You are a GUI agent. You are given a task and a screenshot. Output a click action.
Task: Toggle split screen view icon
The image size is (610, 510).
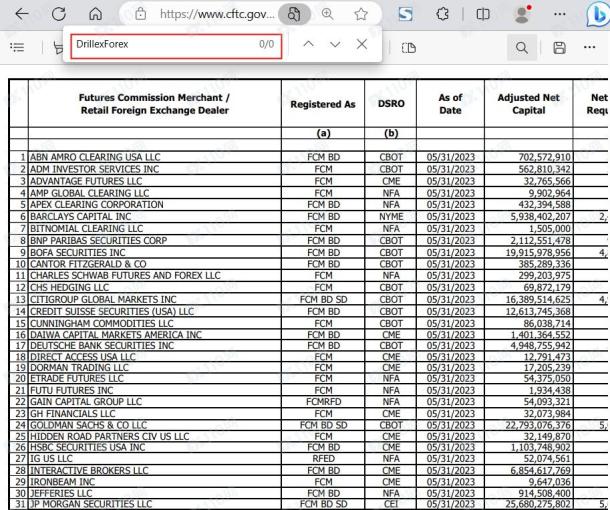pos(483,14)
